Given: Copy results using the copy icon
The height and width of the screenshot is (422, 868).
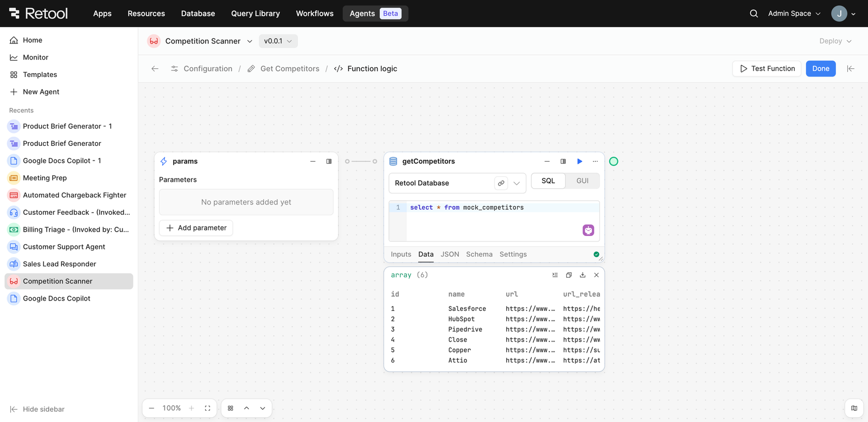Looking at the screenshot, I should click(x=569, y=275).
